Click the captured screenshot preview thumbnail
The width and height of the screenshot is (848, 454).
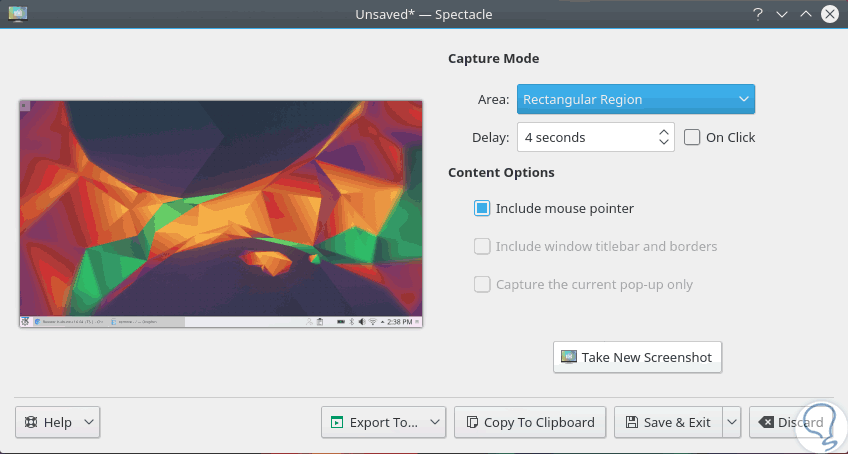tap(221, 213)
